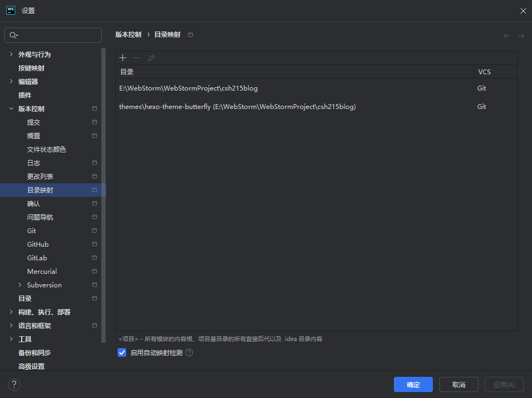Click the back navigation arrow icon
The height and width of the screenshot is (398, 532).
507,36
